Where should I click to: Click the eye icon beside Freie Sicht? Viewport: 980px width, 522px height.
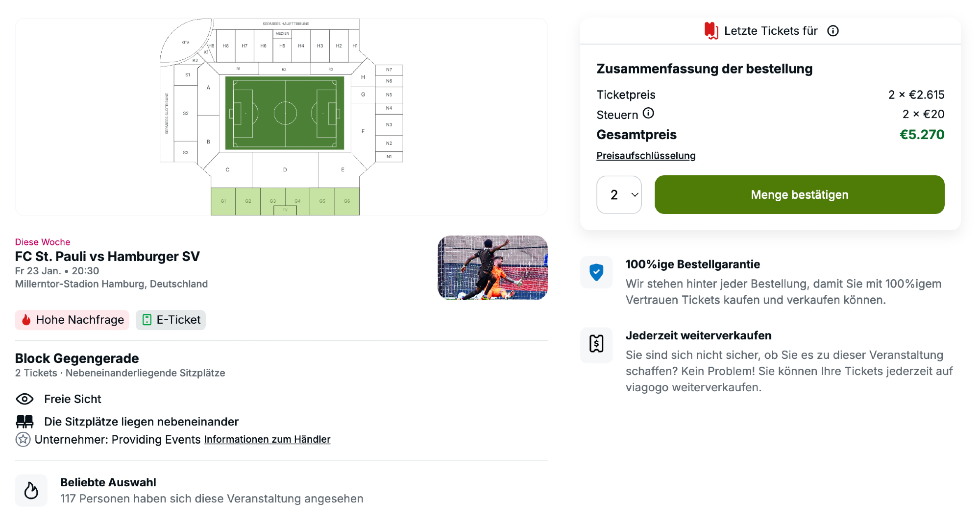point(24,399)
